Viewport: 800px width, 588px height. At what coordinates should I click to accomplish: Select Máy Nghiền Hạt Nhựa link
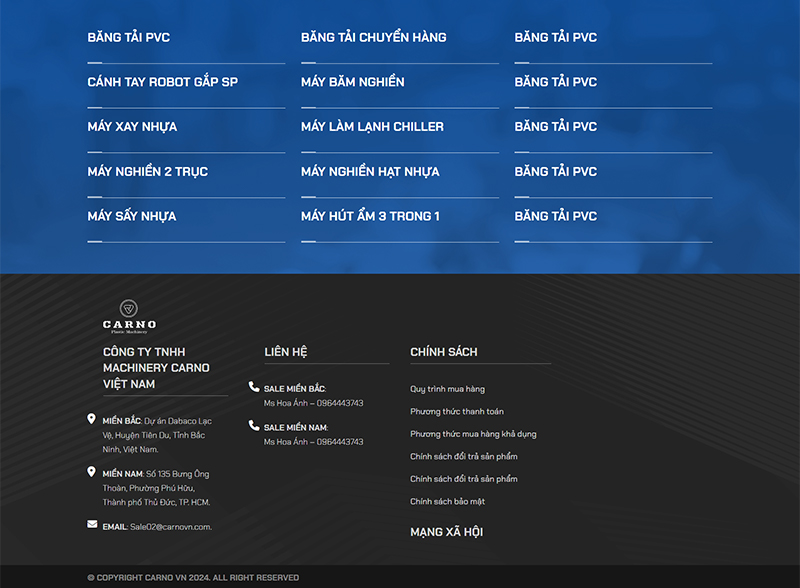click(x=370, y=172)
